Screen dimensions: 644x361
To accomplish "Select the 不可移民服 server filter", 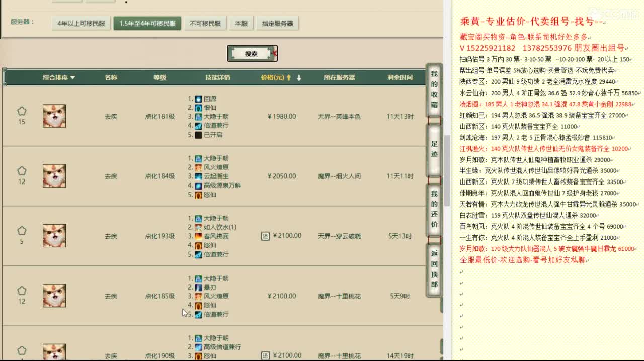I will [x=205, y=23].
